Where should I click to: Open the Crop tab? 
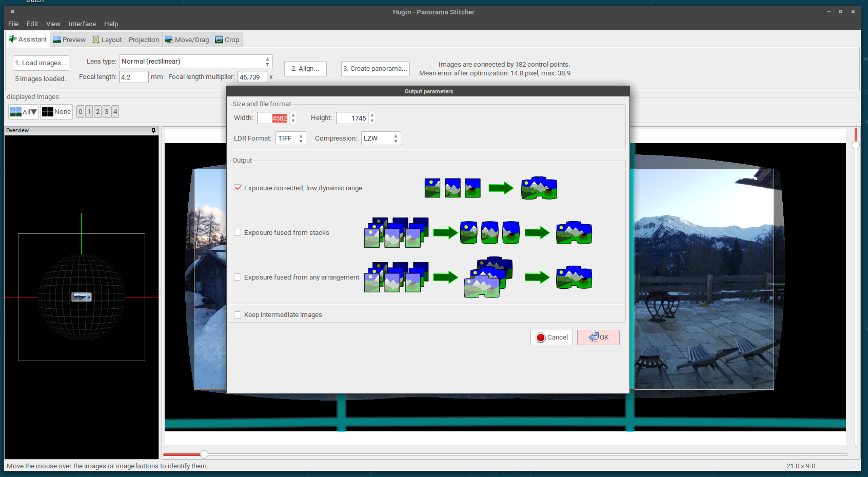click(227, 40)
